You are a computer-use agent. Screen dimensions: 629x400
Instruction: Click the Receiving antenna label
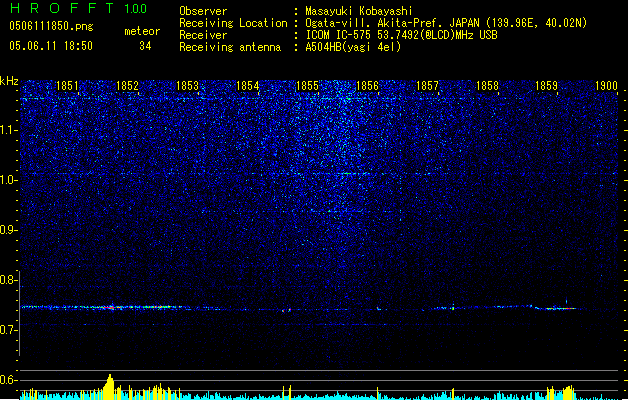click(x=230, y=47)
